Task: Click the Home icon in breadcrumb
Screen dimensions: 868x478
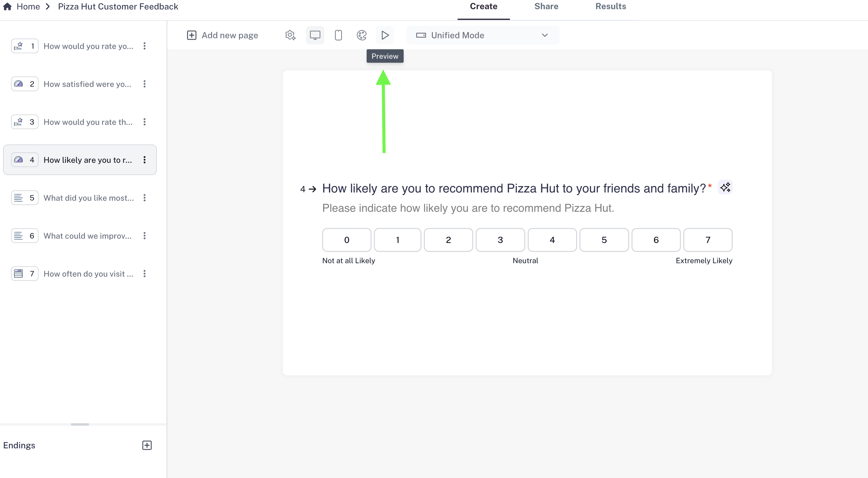Action: (7, 6)
